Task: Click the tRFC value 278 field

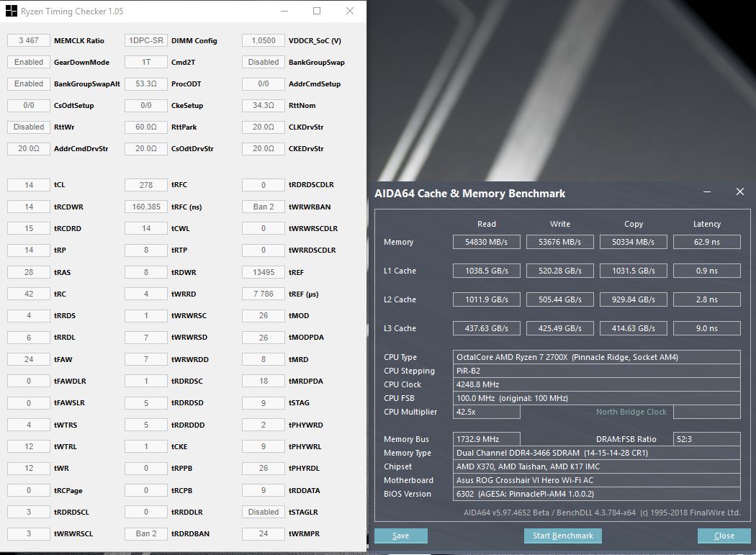Action: coord(146,185)
